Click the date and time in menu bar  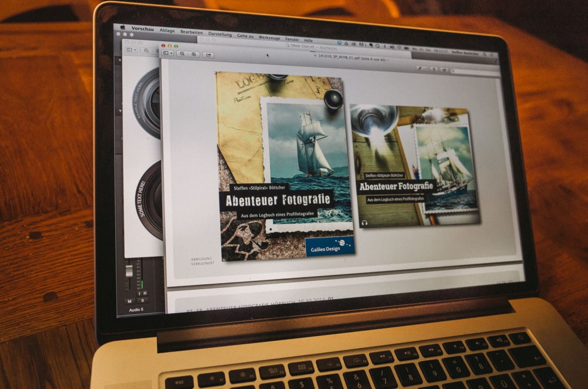430,50
